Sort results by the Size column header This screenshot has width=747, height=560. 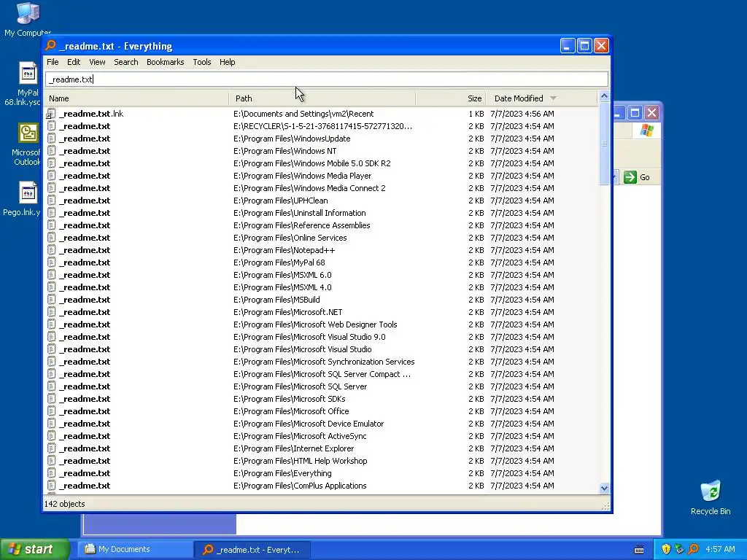point(451,98)
